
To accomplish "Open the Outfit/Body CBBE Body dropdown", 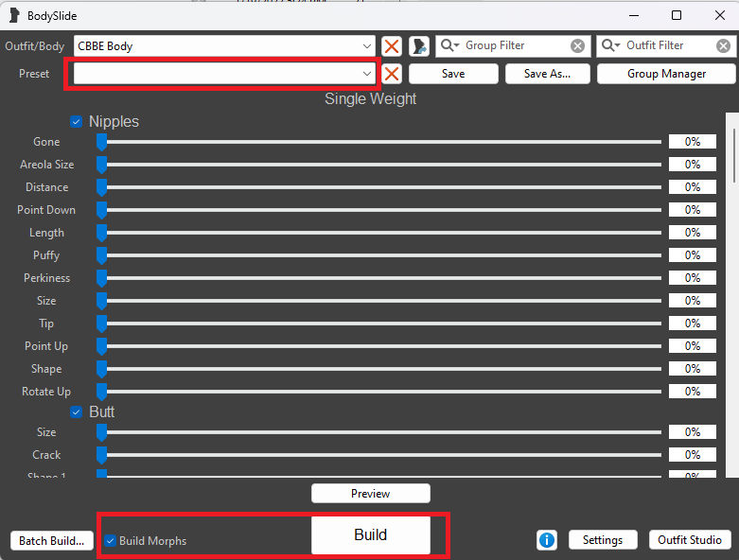I will (x=224, y=46).
